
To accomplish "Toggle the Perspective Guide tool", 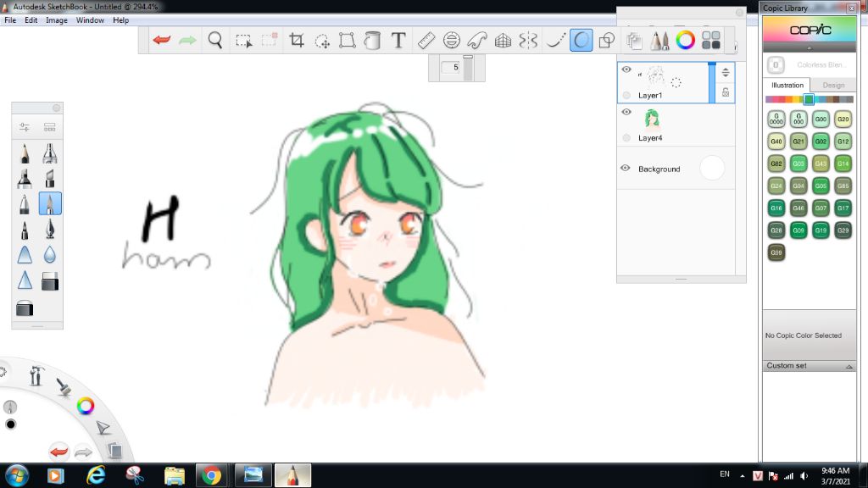I will (x=503, y=40).
